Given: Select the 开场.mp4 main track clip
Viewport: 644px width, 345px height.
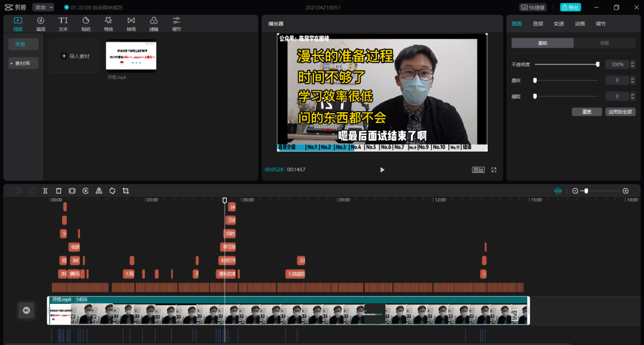Looking at the screenshot, I should [x=289, y=310].
